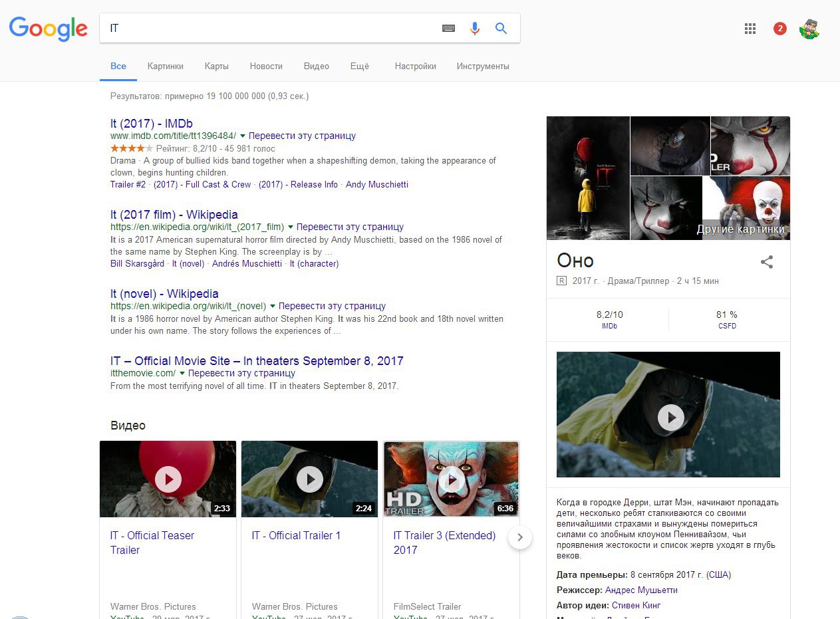Image resolution: width=840 pixels, height=619 pixels.
Task: Open IT Trailer 3 (Extended) 2017 title
Action: click(444, 543)
